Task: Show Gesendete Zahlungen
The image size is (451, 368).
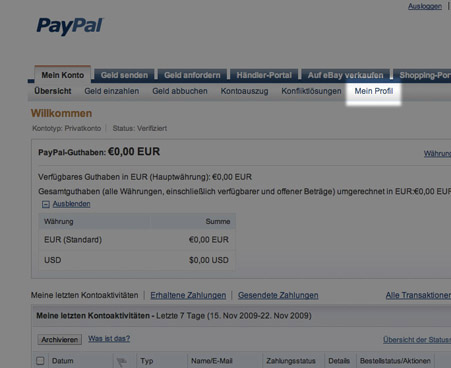Action: coord(278,295)
